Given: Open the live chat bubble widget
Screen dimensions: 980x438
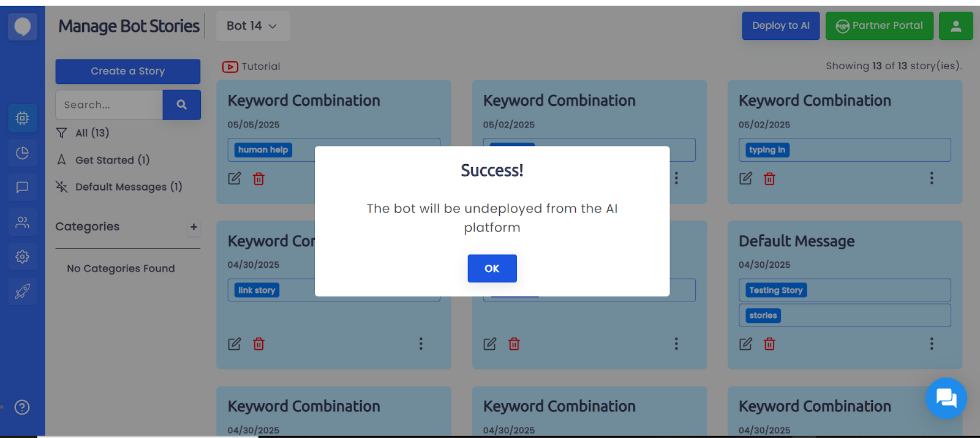Looking at the screenshot, I should 946,398.
